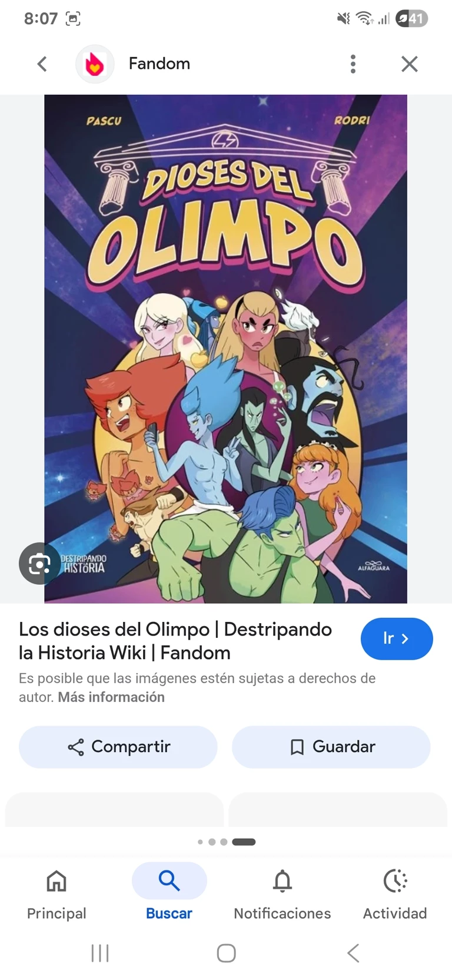The width and height of the screenshot is (452, 980).
Task: Open the Dioses del Olimpo cover image
Action: point(225,349)
